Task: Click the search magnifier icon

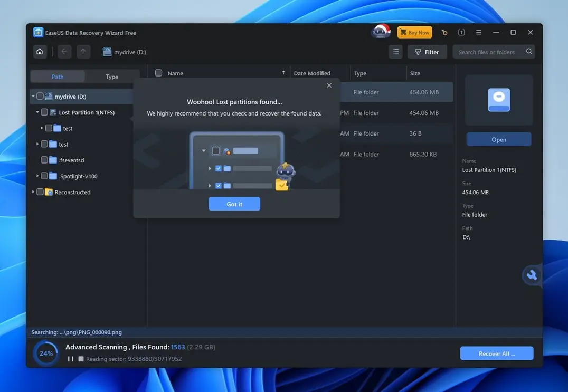Action: click(528, 52)
